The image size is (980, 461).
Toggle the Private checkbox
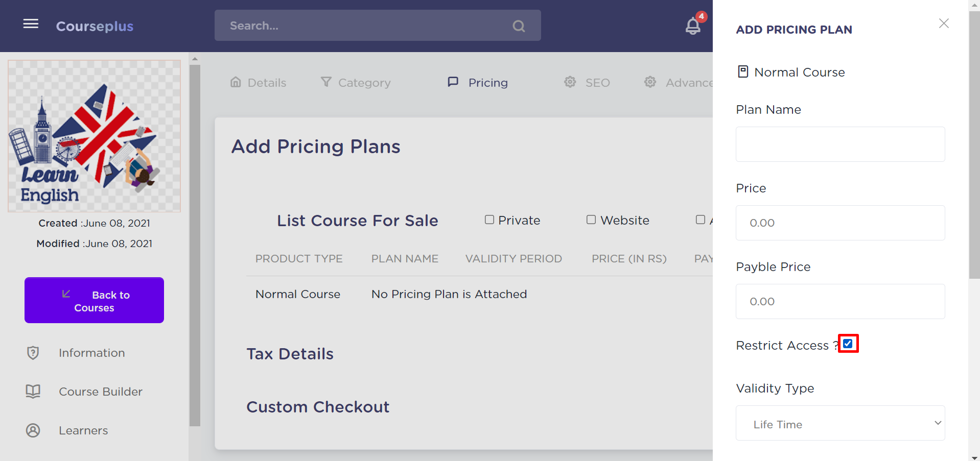coord(489,220)
